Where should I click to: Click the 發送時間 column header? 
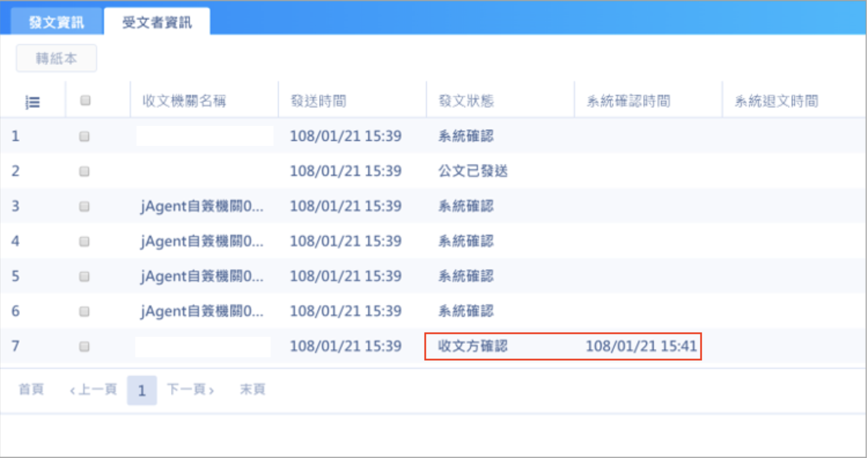point(319,101)
